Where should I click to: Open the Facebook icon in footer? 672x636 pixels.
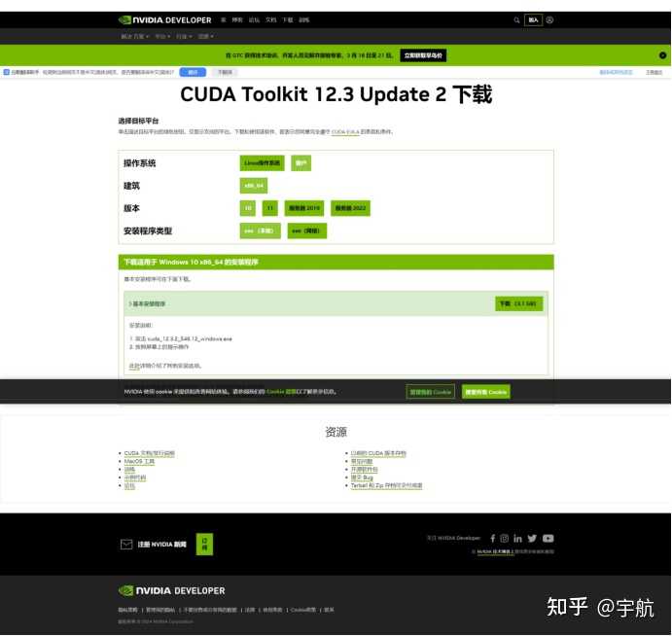(493, 539)
